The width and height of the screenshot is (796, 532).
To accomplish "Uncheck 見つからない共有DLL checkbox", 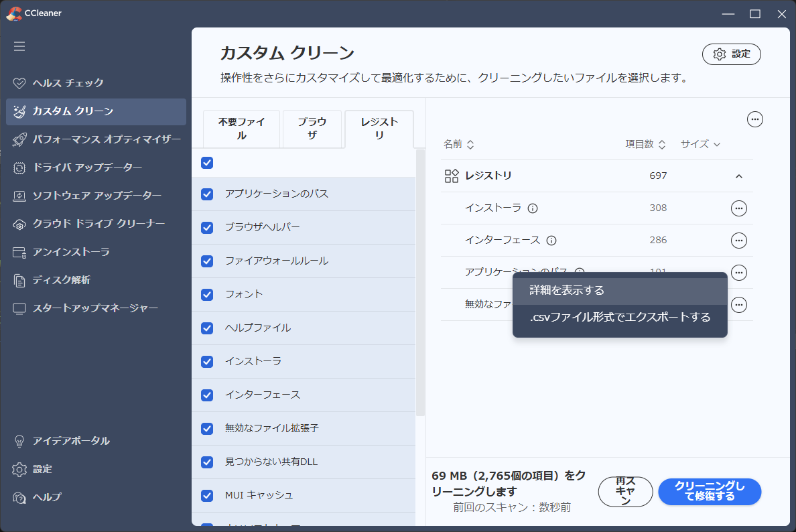I will [207, 462].
